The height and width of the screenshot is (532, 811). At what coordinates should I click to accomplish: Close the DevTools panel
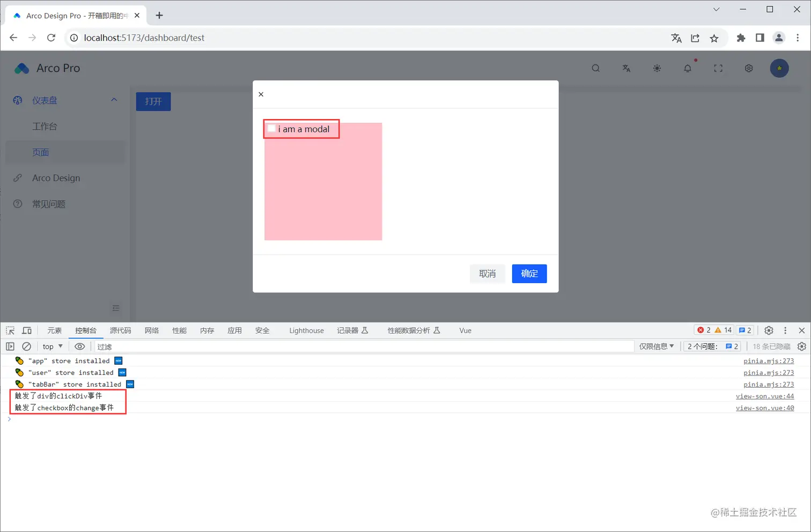pos(802,330)
